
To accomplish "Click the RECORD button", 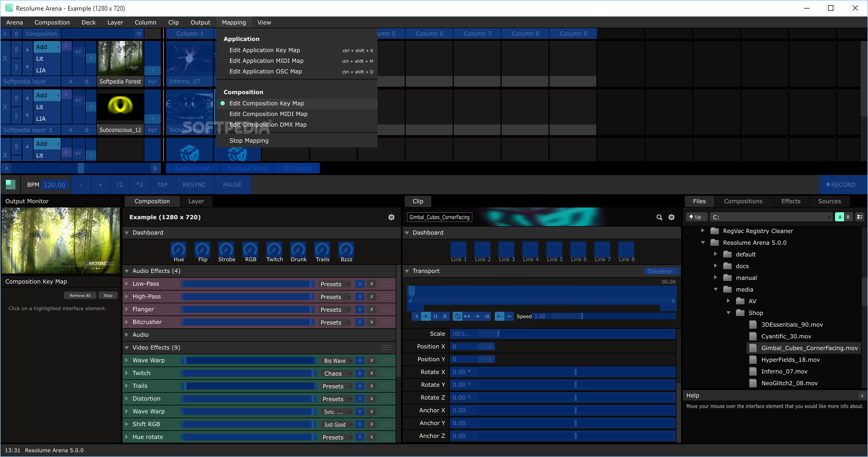I will [843, 185].
